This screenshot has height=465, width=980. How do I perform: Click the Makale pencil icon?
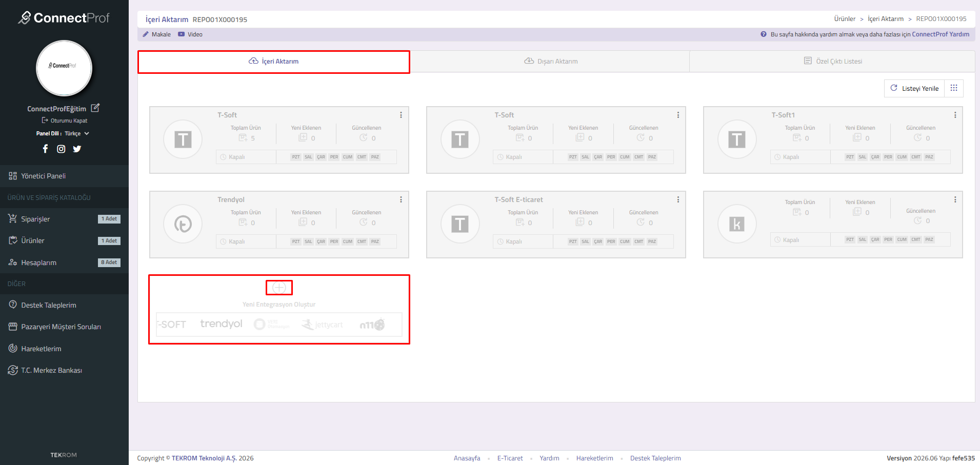pyautogui.click(x=146, y=34)
